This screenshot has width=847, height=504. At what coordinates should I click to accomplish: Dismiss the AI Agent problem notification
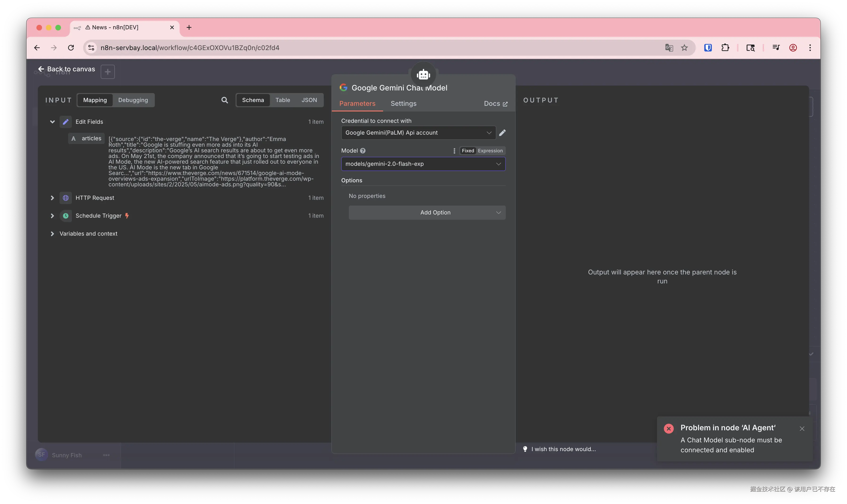[802, 429]
